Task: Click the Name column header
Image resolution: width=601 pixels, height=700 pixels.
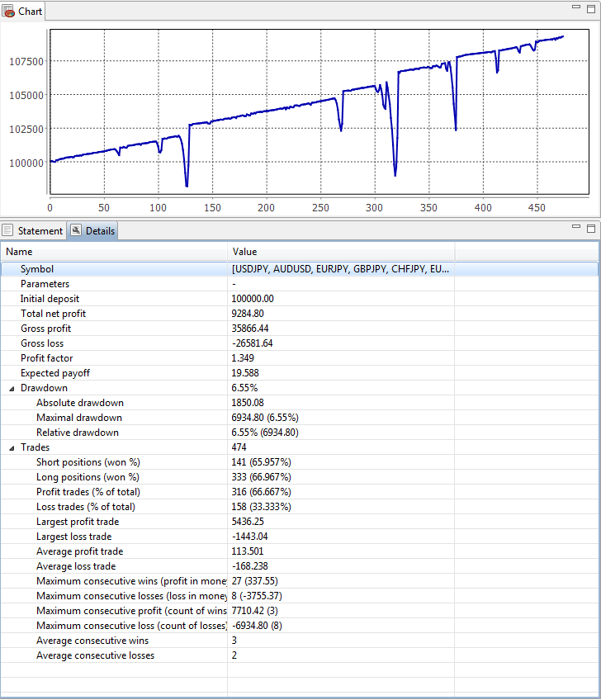Action: pos(116,252)
